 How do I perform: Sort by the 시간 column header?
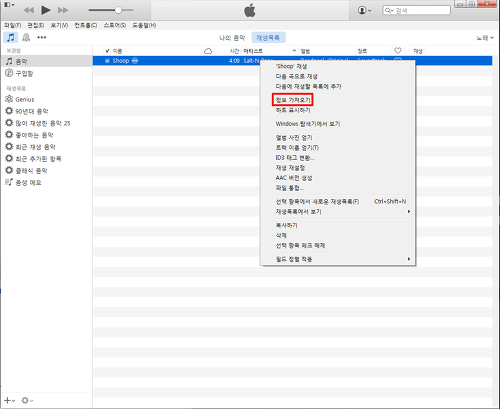(234, 51)
